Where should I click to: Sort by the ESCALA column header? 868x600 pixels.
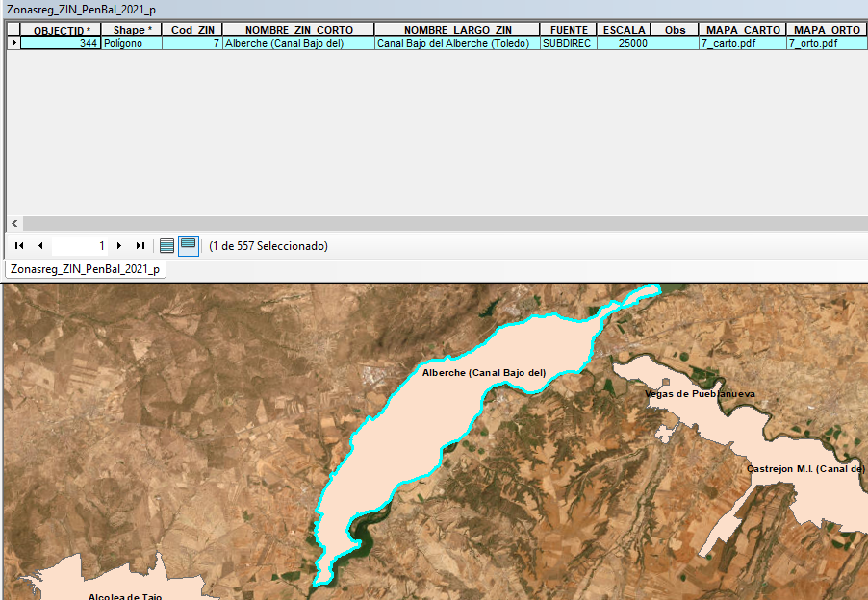[624, 29]
